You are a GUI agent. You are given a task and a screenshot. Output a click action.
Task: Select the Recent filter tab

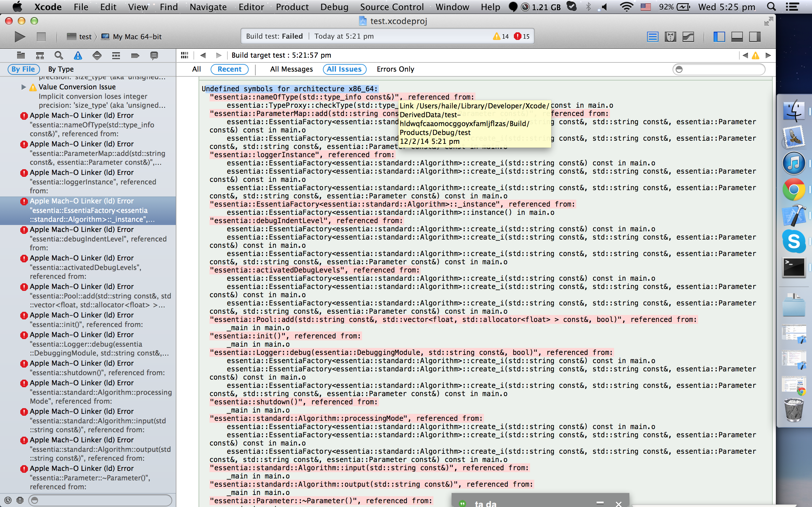(x=229, y=69)
